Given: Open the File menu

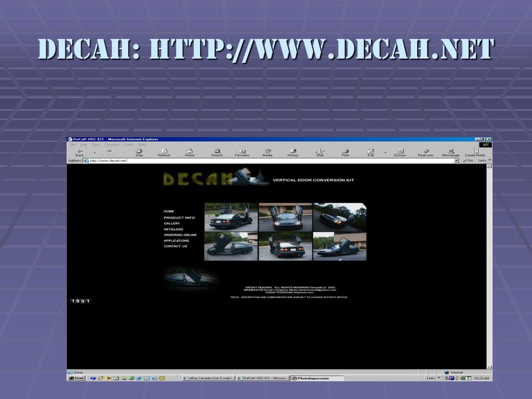Looking at the screenshot, I should (x=72, y=144).
